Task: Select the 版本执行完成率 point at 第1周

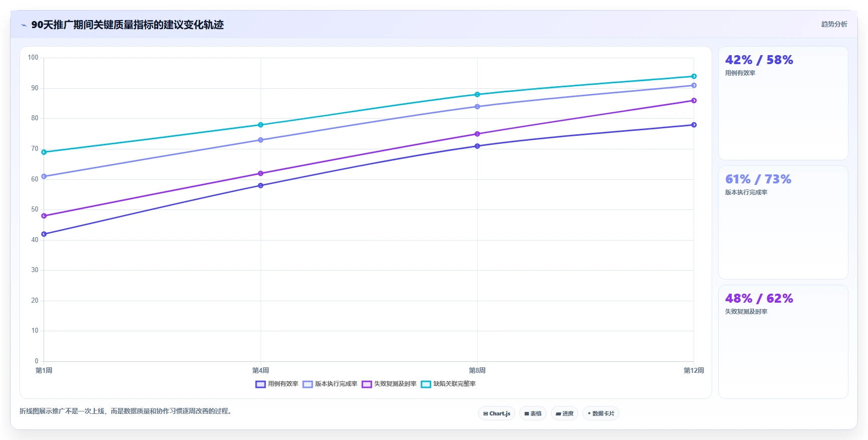Action: pos(44,176)
